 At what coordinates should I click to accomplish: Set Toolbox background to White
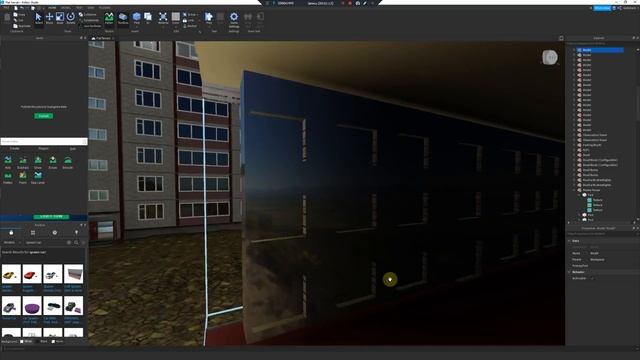click(x=26, y=341)
